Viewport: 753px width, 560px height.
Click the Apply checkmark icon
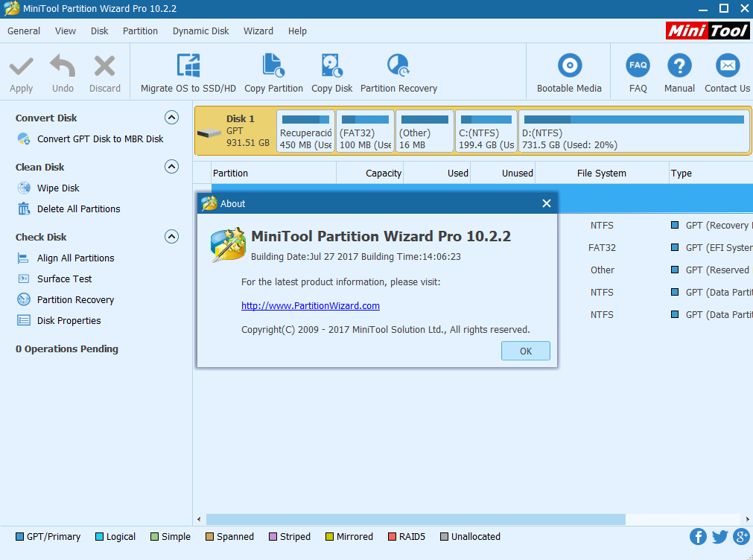point(21,67)
